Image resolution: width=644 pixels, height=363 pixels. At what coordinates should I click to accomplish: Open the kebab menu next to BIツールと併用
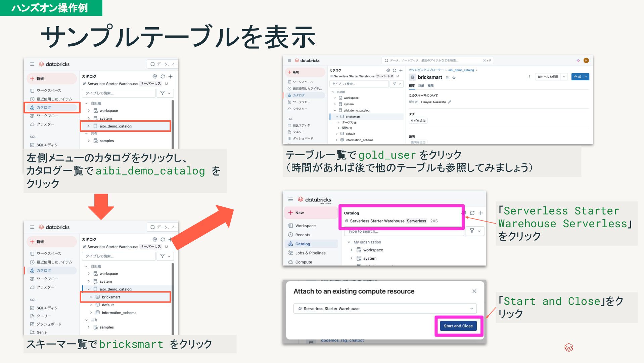point(529,77)
